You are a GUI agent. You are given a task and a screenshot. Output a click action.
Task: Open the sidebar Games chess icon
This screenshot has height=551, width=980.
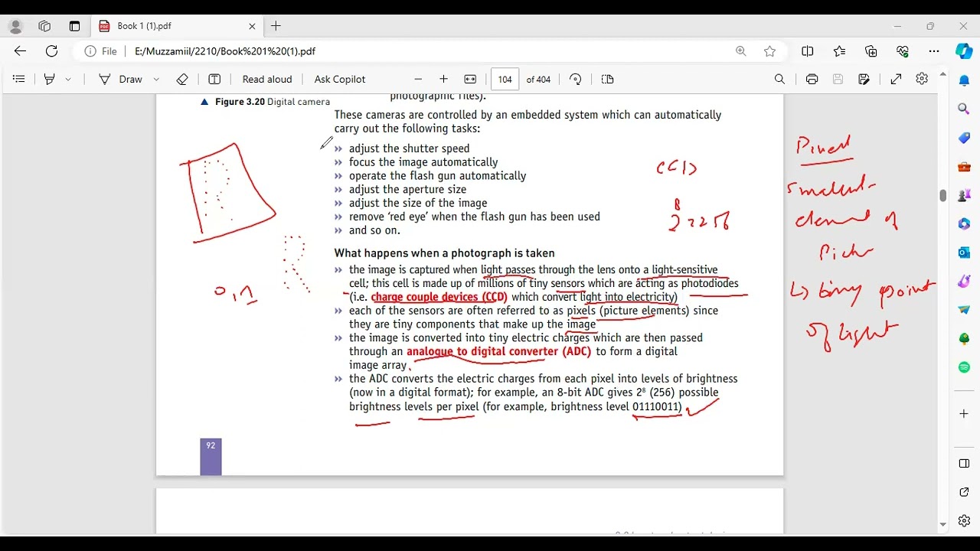pyautogui.click(x=964, y=195)
